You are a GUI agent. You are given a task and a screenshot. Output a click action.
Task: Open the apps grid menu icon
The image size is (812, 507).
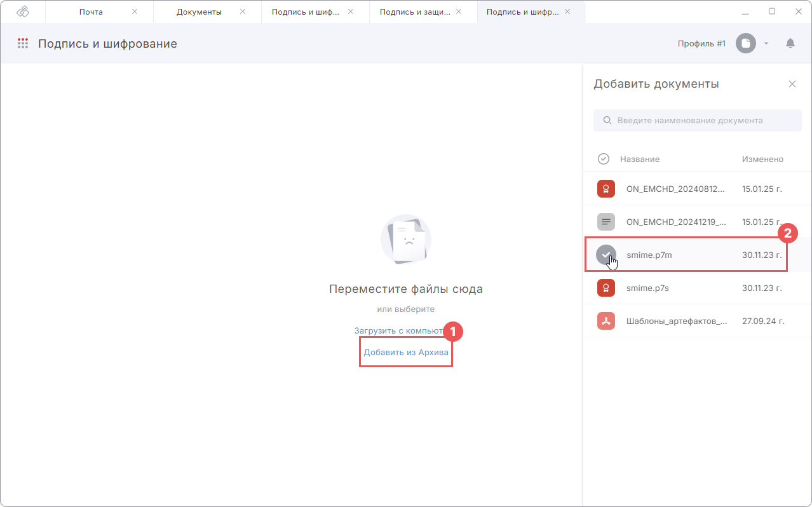(x=23, y=44)
